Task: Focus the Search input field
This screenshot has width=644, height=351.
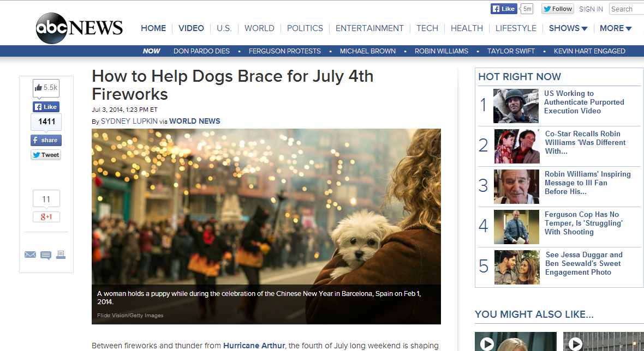Action: 627,9
